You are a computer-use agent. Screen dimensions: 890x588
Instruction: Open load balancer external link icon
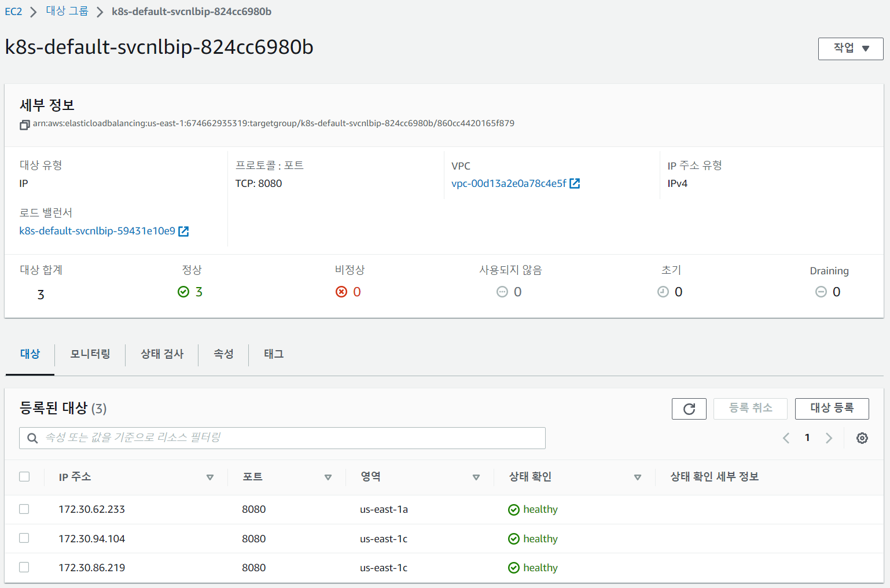click(x=183, y=231)
